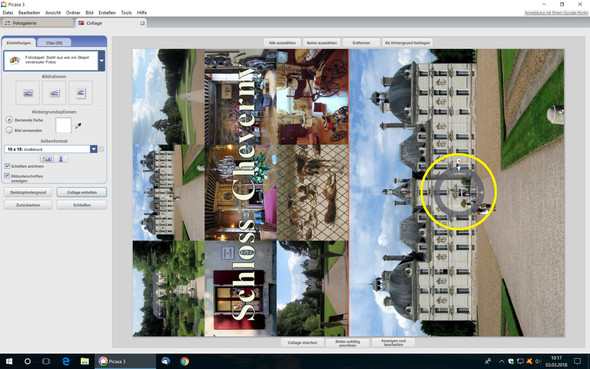Switch to the Fotogalerie tab
The width and height of the screenshot is (590, 369).
click(38, 23)
